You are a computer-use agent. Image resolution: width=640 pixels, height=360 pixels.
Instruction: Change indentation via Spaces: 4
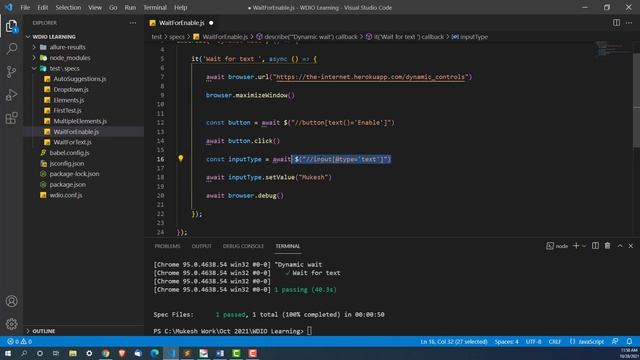pyautogui.click(x=506, y=341)
